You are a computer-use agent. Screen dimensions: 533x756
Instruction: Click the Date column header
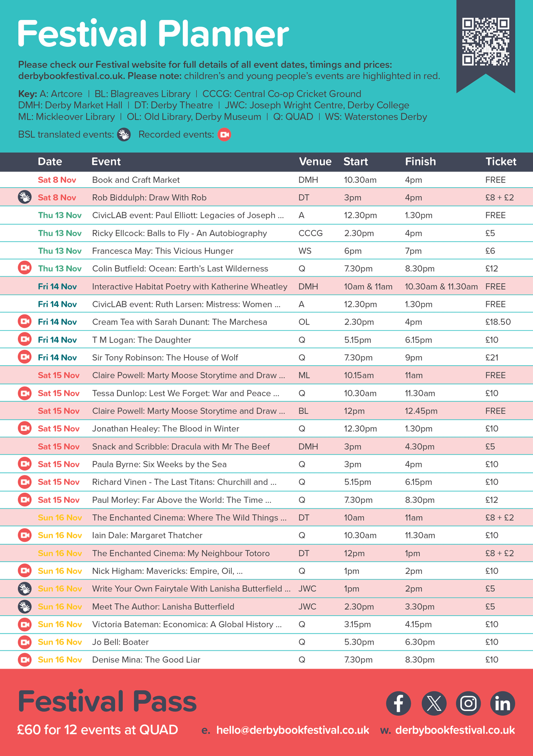point(50,162)
